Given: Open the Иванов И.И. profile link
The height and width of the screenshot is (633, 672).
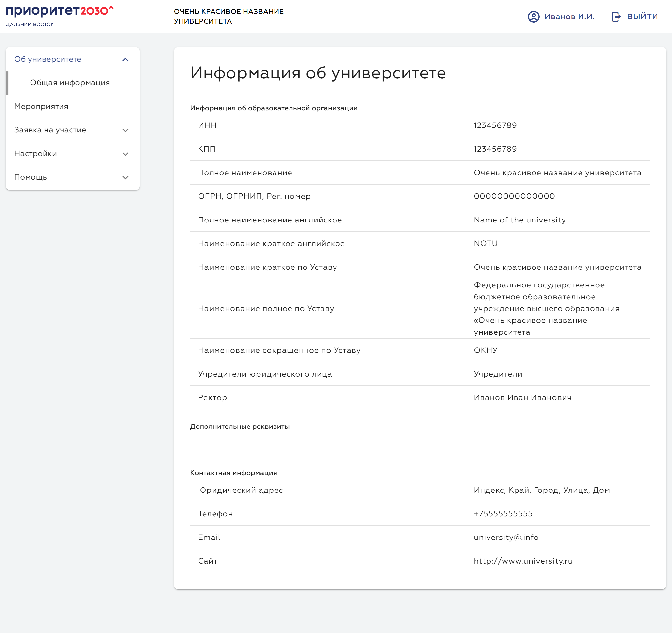Looking at the screenshot, I should pos(569,16).
